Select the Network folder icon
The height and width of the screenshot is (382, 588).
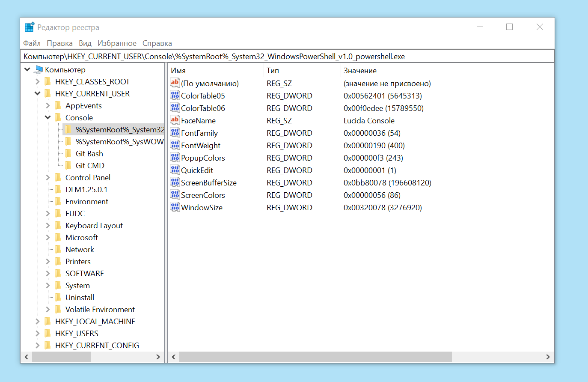coord(58,249)
